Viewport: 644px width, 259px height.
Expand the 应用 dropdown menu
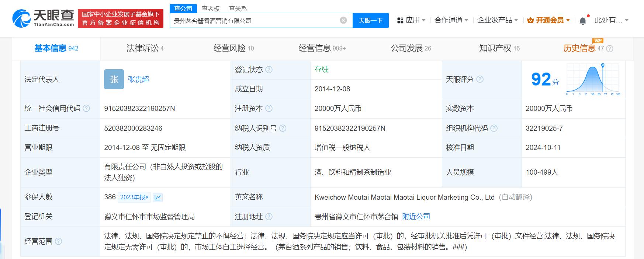pos(411,20)
